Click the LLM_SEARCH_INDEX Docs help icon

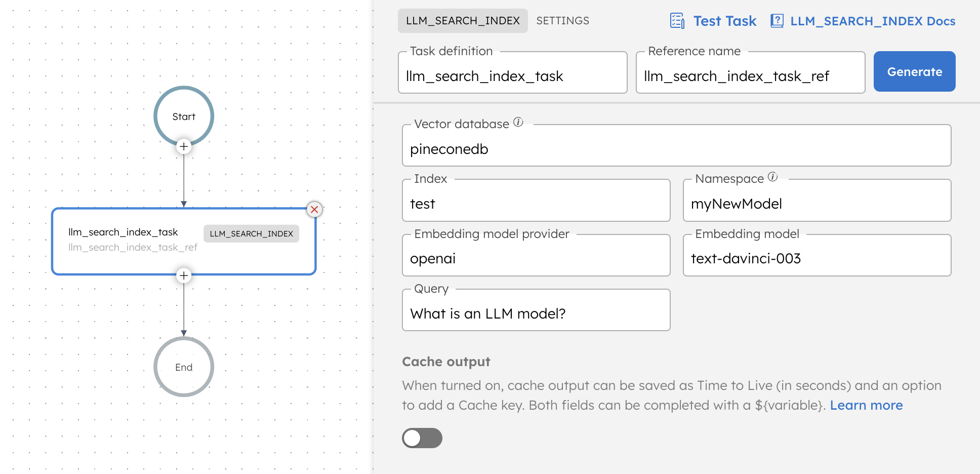pos(777,21)
